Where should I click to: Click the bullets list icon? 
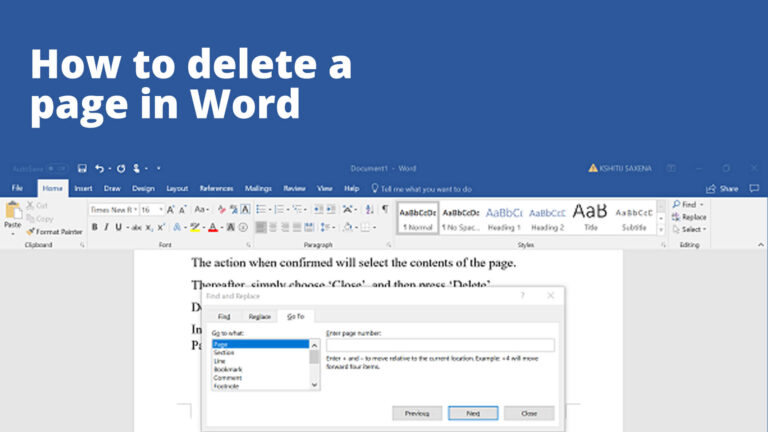pyautogui.click(x=261, y=210)
